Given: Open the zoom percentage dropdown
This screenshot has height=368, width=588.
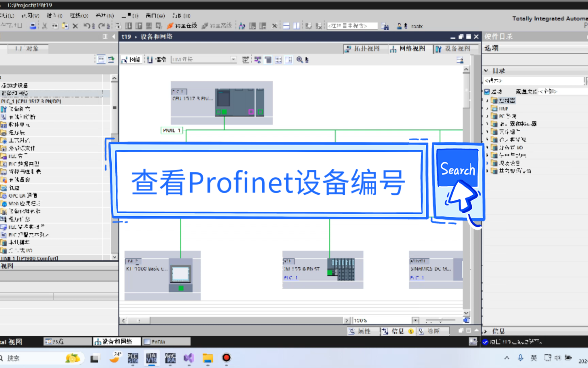Looking at the screenshot, I should tap(415, 320).
